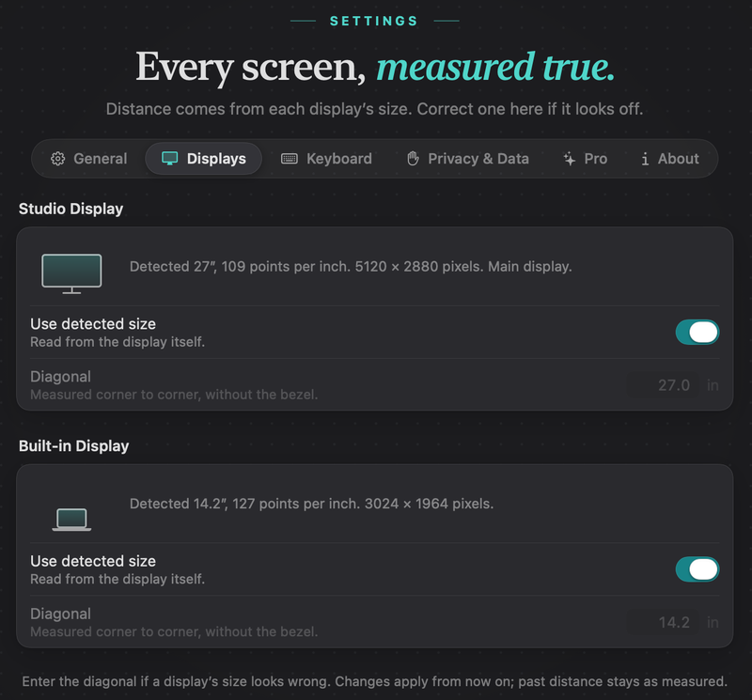Click the Studio Display monitor icon
Screen dimensions: 752x700
71,273
